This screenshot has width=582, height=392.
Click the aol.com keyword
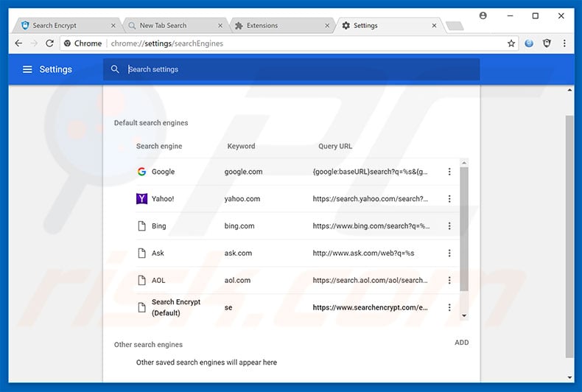(237, 280)
